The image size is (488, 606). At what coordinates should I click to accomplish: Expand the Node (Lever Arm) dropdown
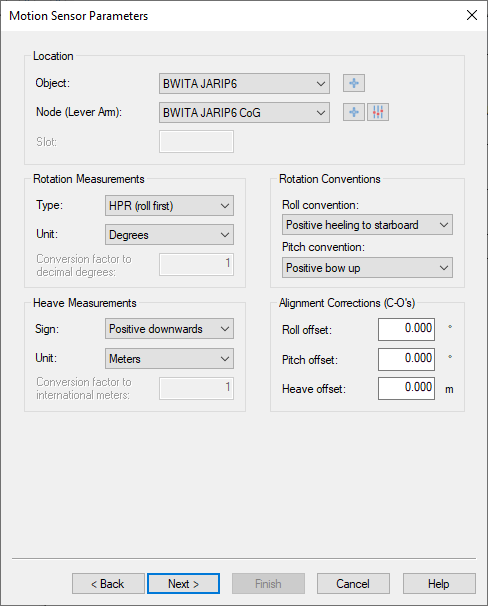tap(244, 112)
